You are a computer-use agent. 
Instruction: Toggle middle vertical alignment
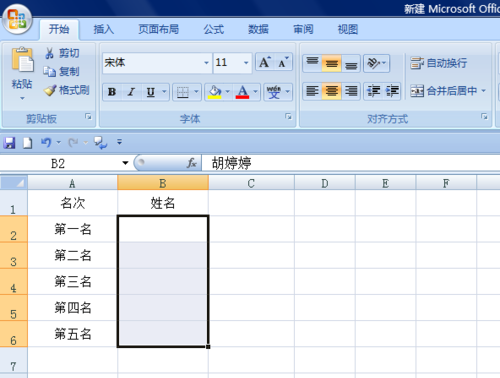(331, 63)
